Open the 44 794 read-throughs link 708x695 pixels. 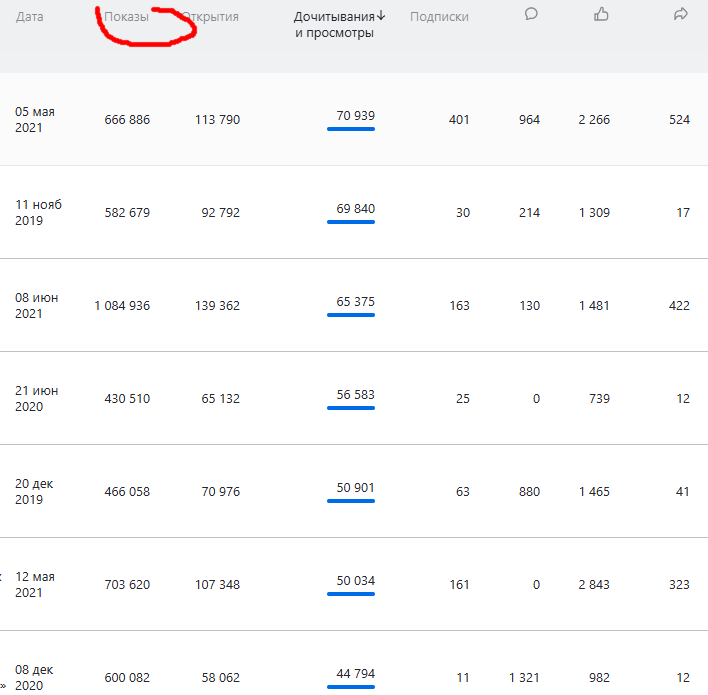click(x=355, y=674)
